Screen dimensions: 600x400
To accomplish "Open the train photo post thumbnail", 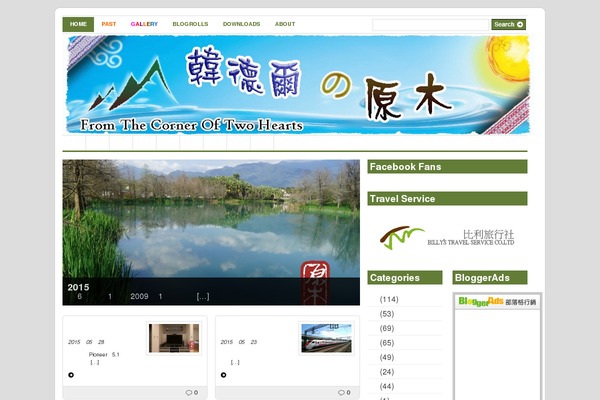I will point(326,338).
